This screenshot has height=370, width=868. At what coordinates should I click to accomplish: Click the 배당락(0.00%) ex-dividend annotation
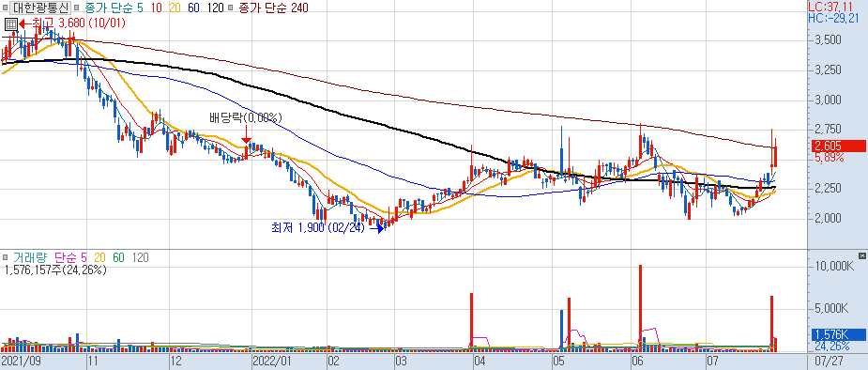247,117
